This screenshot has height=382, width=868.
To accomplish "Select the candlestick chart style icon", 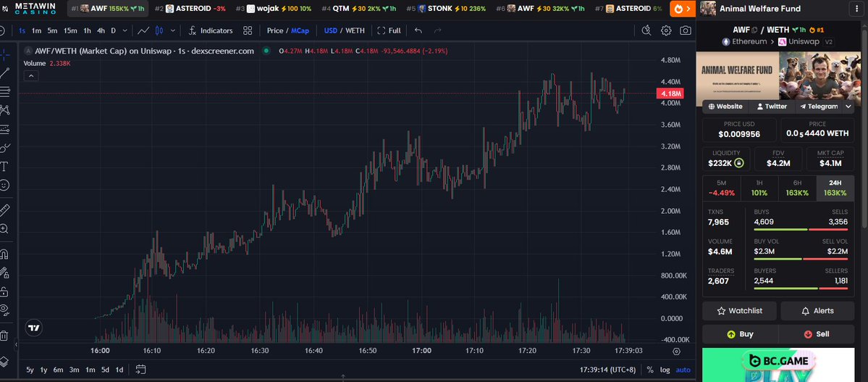I will tap(159, 30).
